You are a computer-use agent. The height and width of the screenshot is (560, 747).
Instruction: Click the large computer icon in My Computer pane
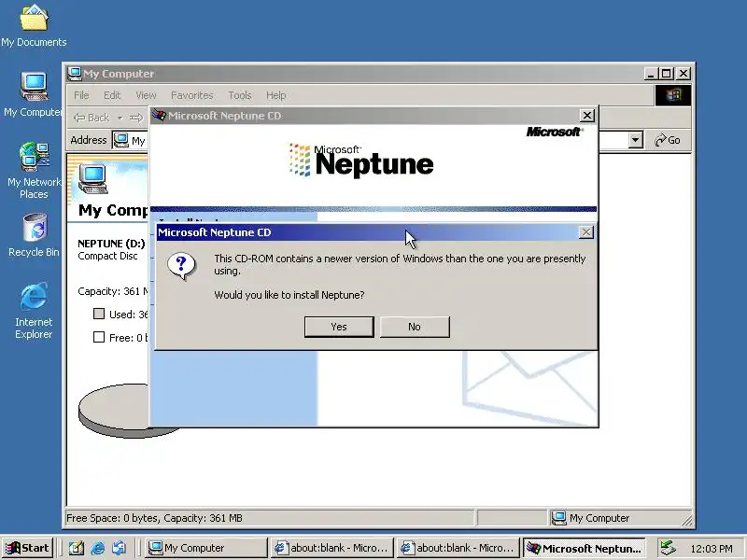click(92, 179)
